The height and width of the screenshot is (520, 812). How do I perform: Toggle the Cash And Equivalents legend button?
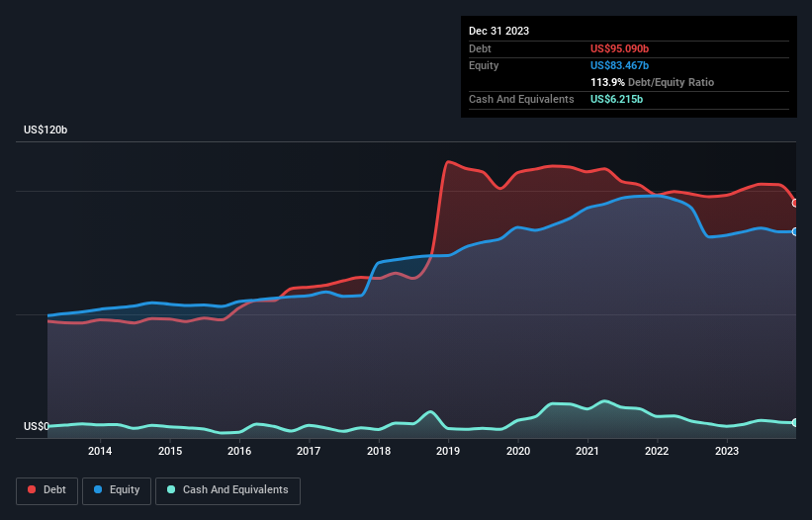pos(227,490)
